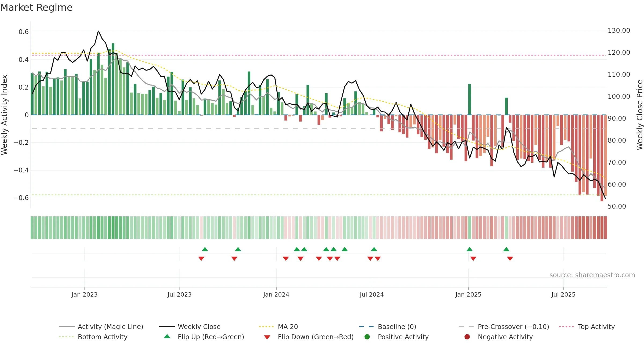Click the tallest green activity bar above 0.5
Screen dimensions: 644x362
click(x=113, y=79)
